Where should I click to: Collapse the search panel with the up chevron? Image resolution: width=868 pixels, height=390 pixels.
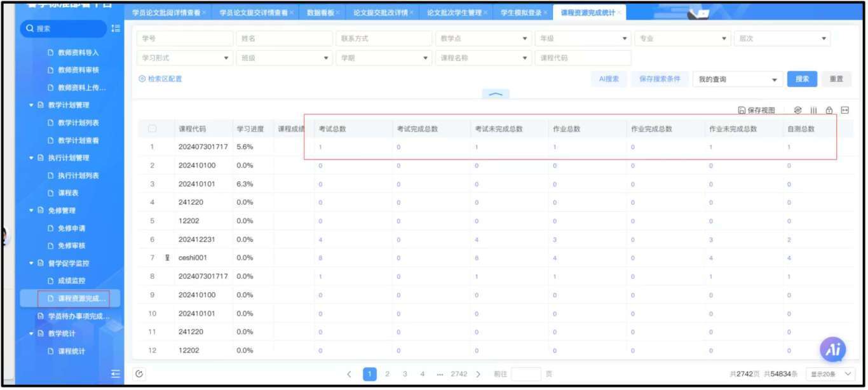496,95
